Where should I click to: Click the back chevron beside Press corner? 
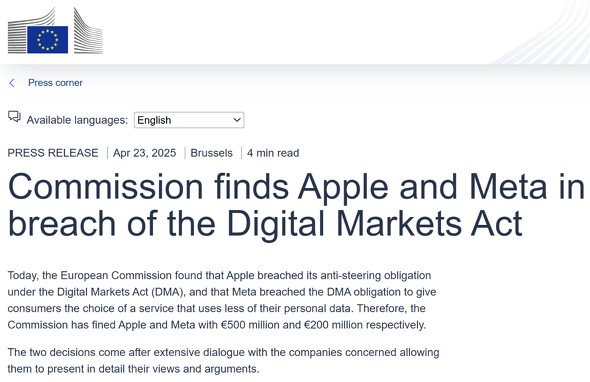(12, 83)
